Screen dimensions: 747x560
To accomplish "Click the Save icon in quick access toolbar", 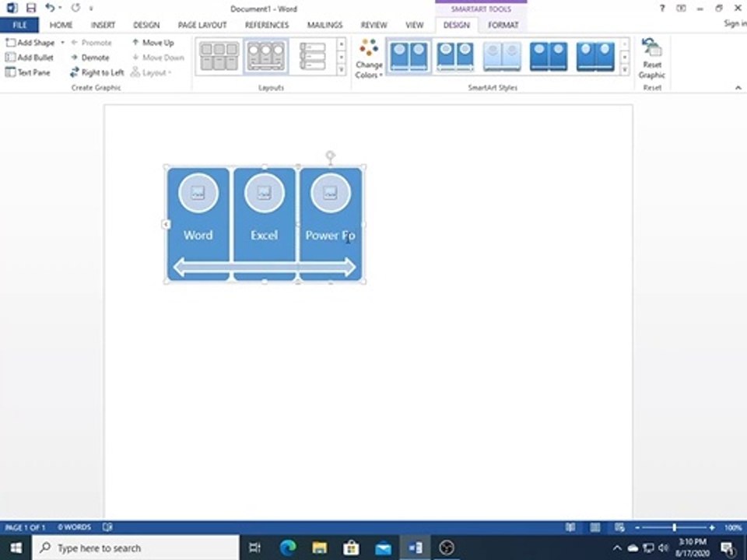I will 31,8.
